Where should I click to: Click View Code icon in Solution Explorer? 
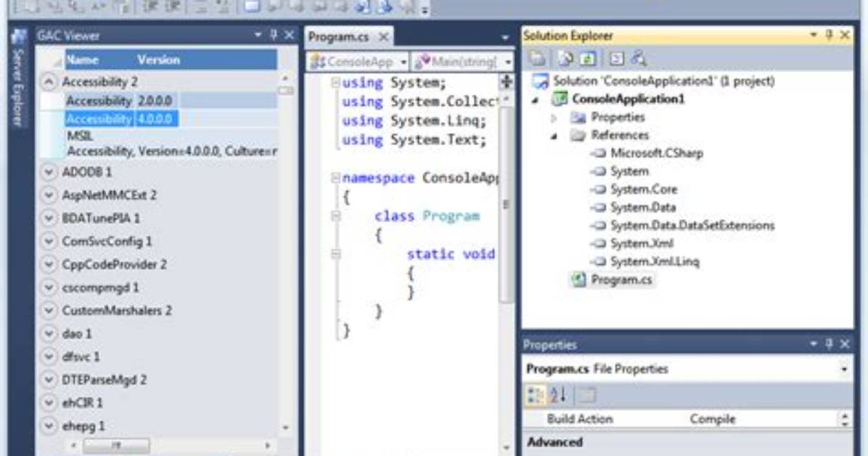pyautogui.click(x=616, y=58)
